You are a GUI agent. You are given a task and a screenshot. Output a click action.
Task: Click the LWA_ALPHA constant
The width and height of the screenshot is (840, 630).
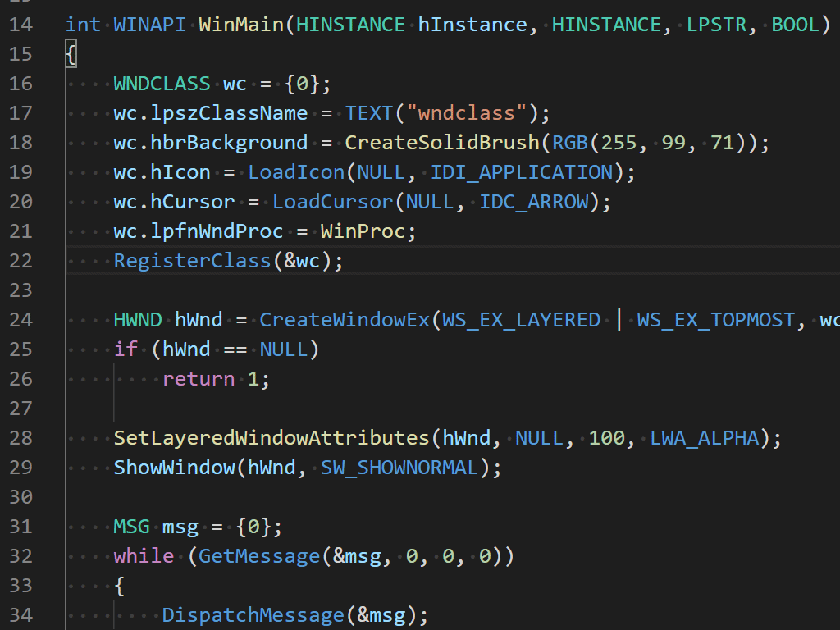(704, 437)
